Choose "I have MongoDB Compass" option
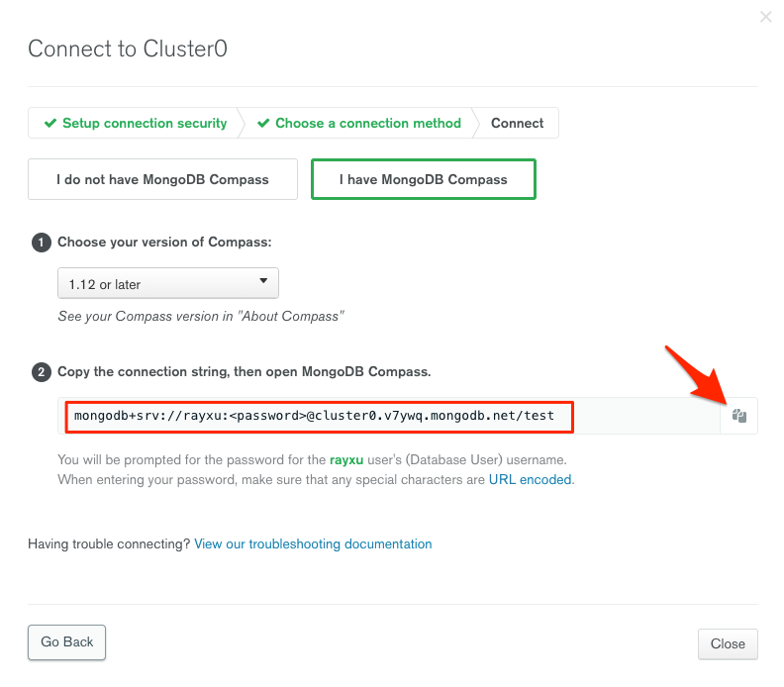 click(x=424, y=179)
